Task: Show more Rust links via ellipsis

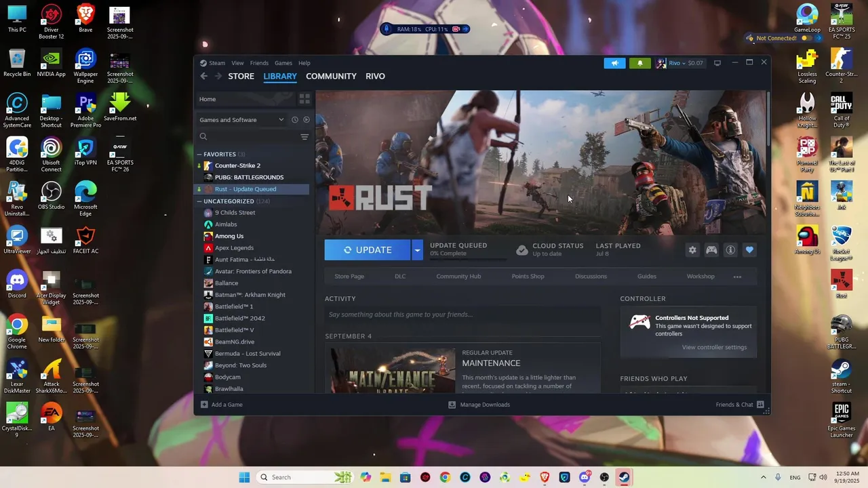Action: click(737, 277)
